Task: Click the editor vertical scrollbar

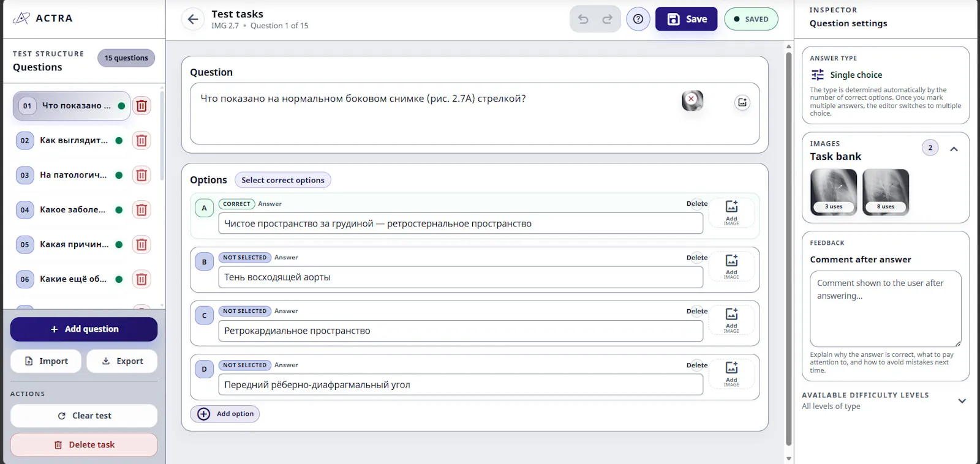Action: [x=788, y=249]
